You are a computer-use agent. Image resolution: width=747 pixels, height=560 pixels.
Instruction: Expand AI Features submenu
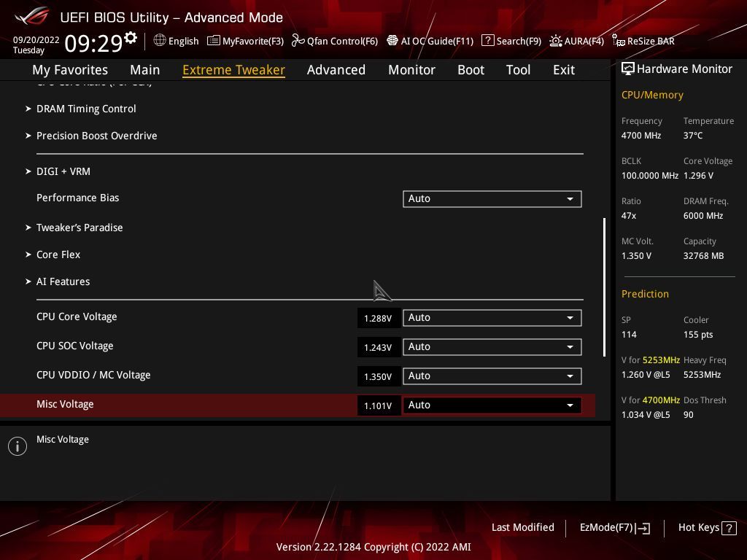(x=63, y=281)
